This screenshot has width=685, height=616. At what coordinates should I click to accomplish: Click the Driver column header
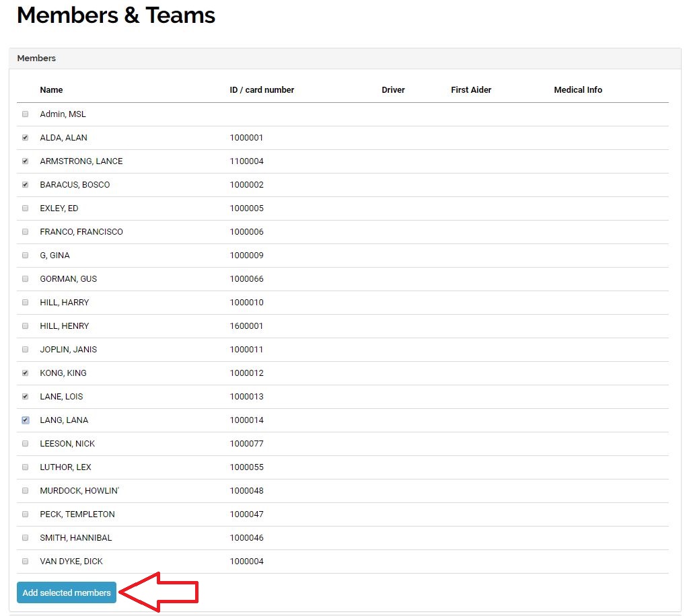pyautogui.click(x=393, y=90)
